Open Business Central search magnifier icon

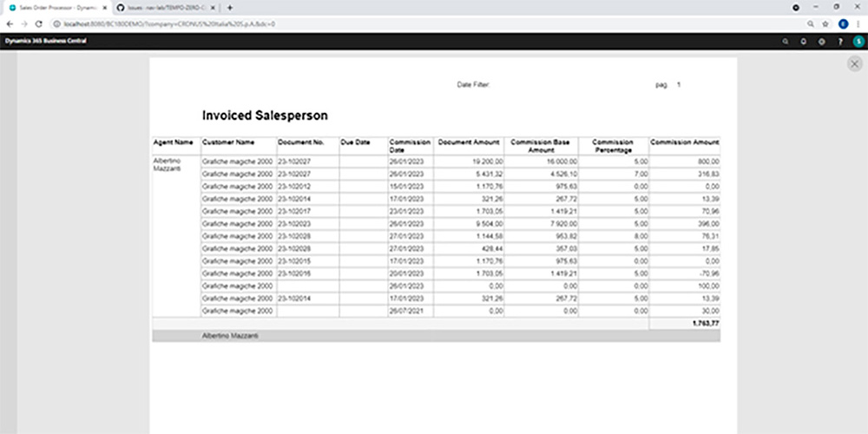pyautogui.click(x=786, y=41)
